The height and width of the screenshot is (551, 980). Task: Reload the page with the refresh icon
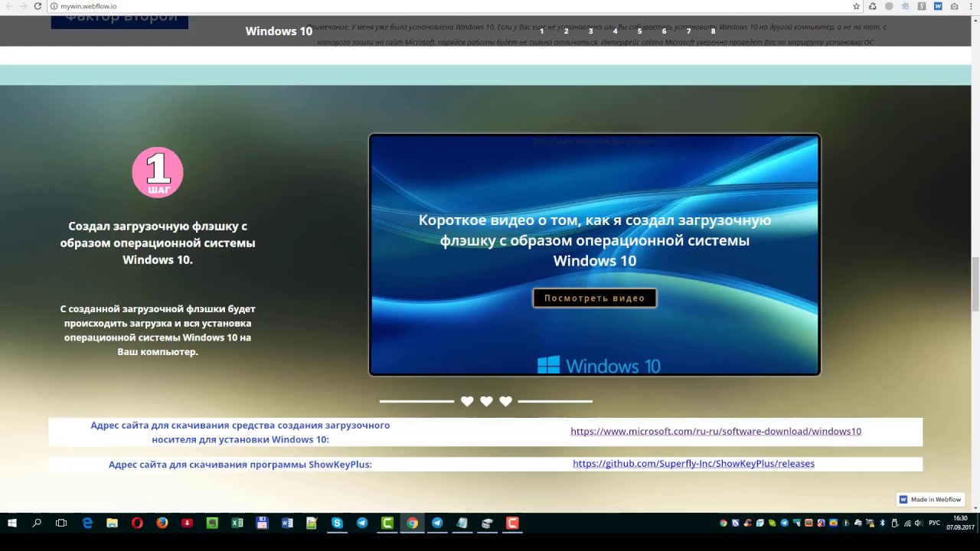38,6
